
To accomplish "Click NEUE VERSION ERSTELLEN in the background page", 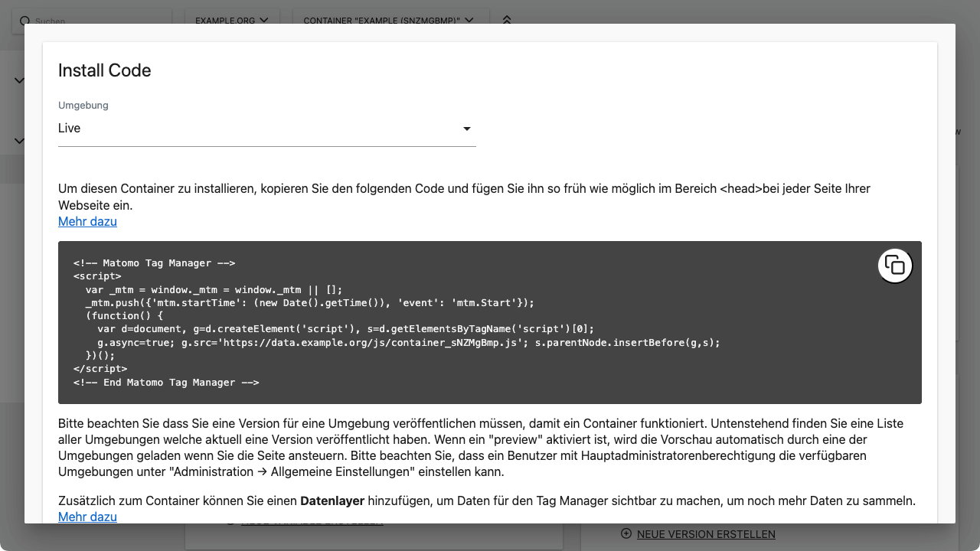I will [706, 534].
